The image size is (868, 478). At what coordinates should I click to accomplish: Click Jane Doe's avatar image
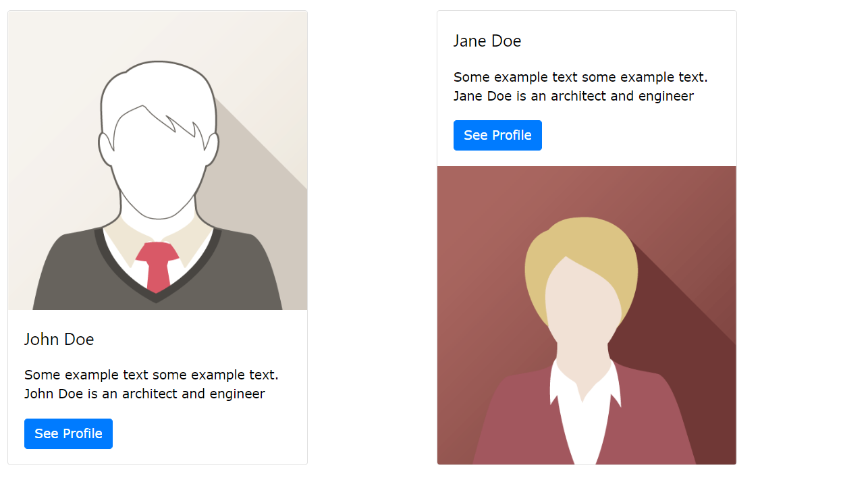(587, 315)
